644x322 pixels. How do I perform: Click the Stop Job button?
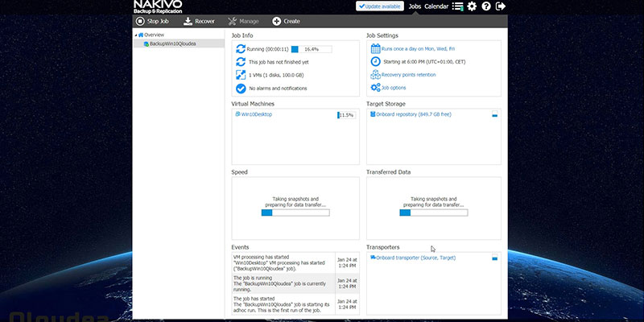(x=152, y=22)
